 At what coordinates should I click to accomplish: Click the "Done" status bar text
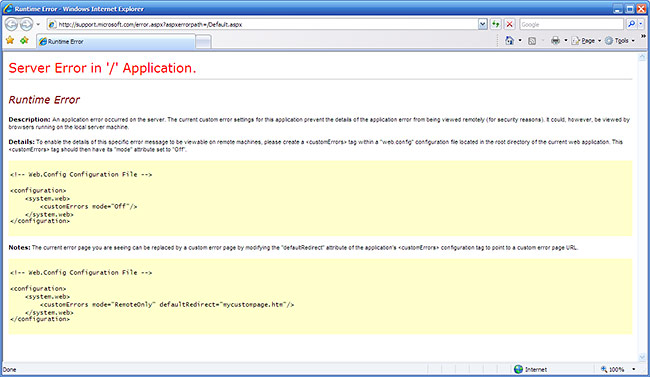point(9,370)
